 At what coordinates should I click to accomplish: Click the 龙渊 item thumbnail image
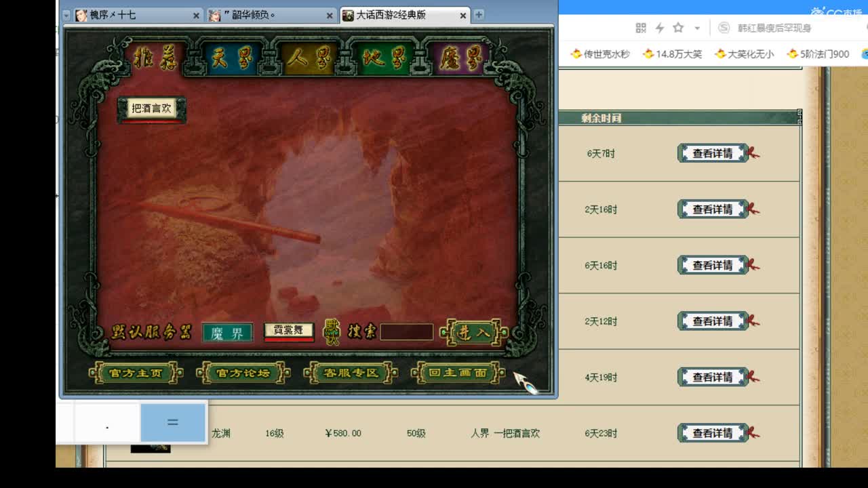pos(151,448)
